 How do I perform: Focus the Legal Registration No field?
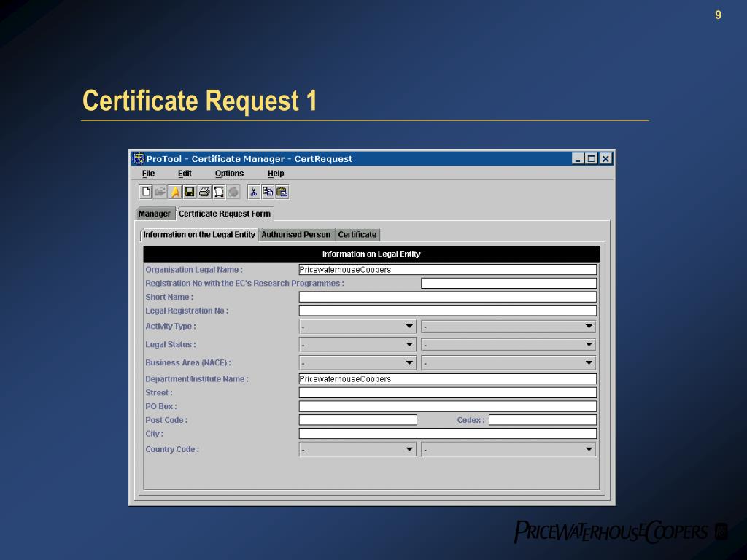click(x=448, y=311)
